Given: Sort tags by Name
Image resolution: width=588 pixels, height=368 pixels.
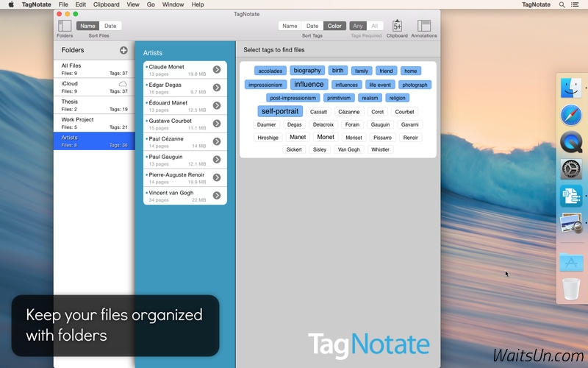Looking at the screenshot, I should coord(290,26).
